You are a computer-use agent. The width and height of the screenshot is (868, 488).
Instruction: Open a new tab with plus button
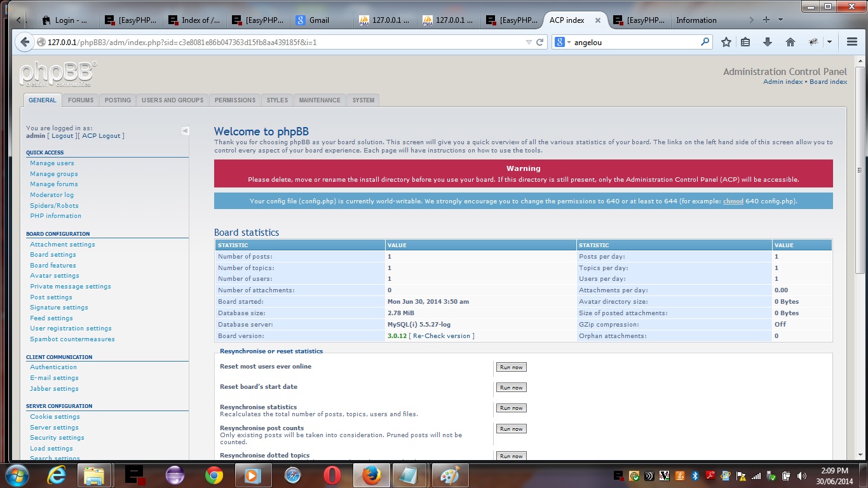pyautogui.click(x=766, y=20)
